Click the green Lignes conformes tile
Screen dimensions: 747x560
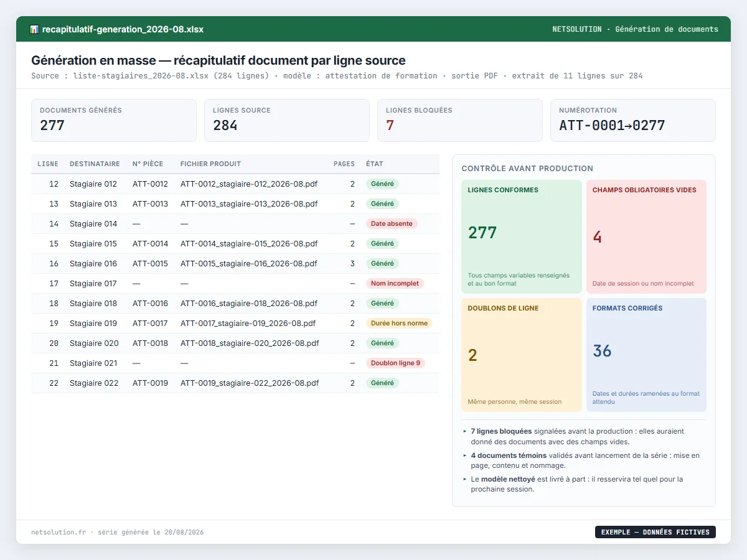point(522,237)
